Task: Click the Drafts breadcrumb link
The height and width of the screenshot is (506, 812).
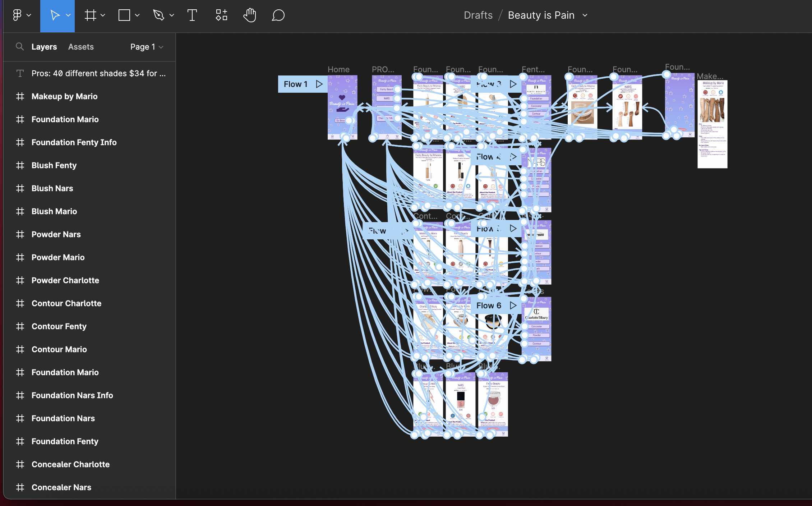Action: tap(478, 15)
